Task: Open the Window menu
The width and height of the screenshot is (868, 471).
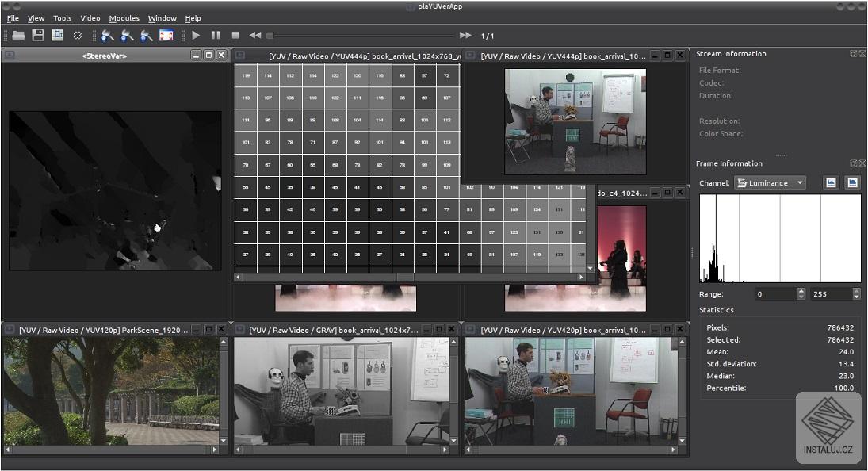Action: [163, 18]
